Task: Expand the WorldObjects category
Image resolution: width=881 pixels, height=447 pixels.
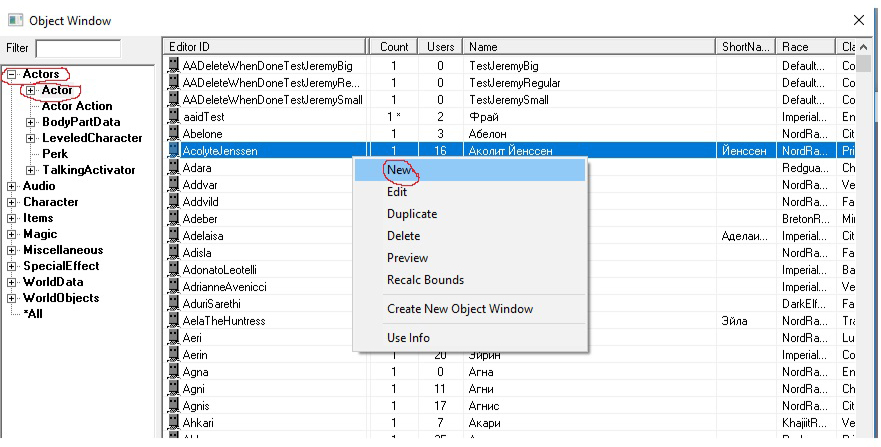Action: [x=12, y=298]
